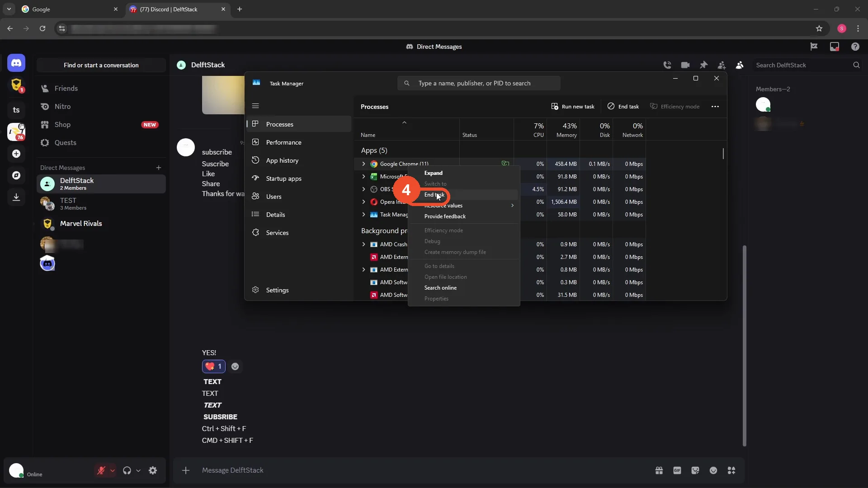Image resolution: width=868 pixels, height=488 pixels.
Task: Click Task Manager process search field
Action: click(479, 83)
